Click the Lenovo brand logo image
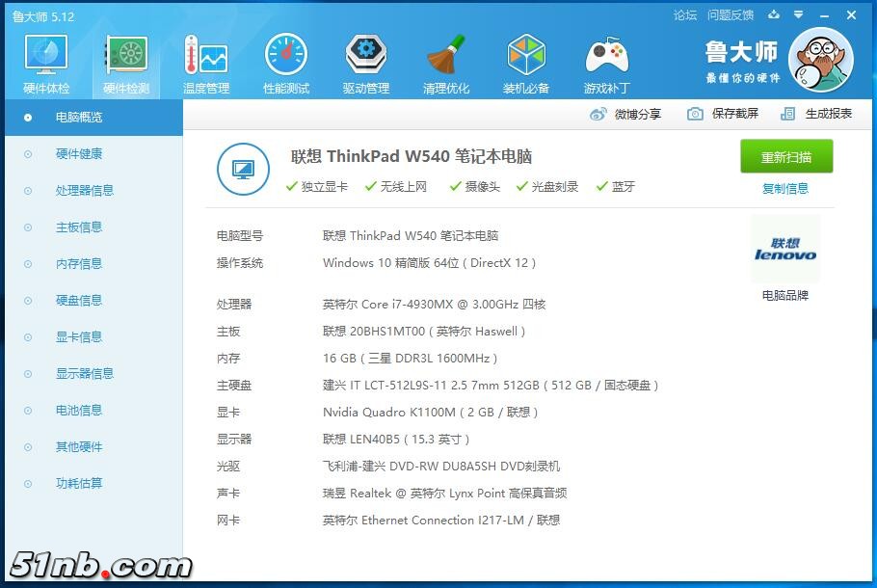877x588 pixels. pyautogui.click(x=784, y=249)
